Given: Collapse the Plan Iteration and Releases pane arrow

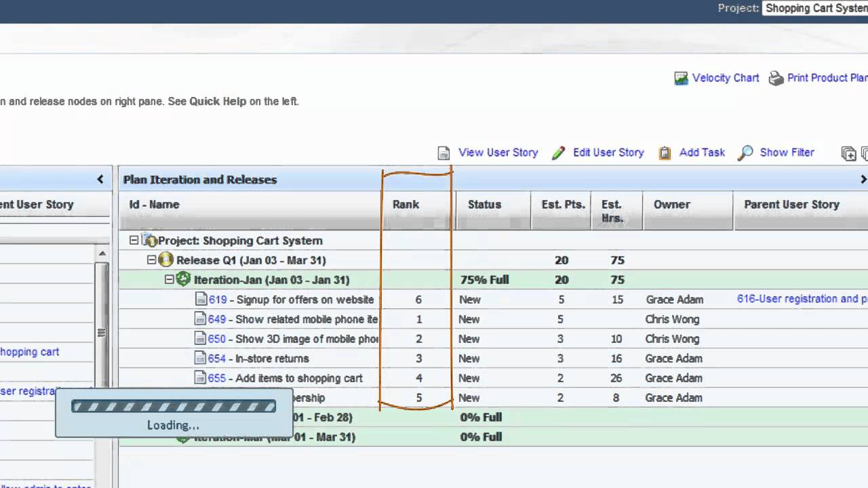Looking at the screenshot, I should 863,180.
